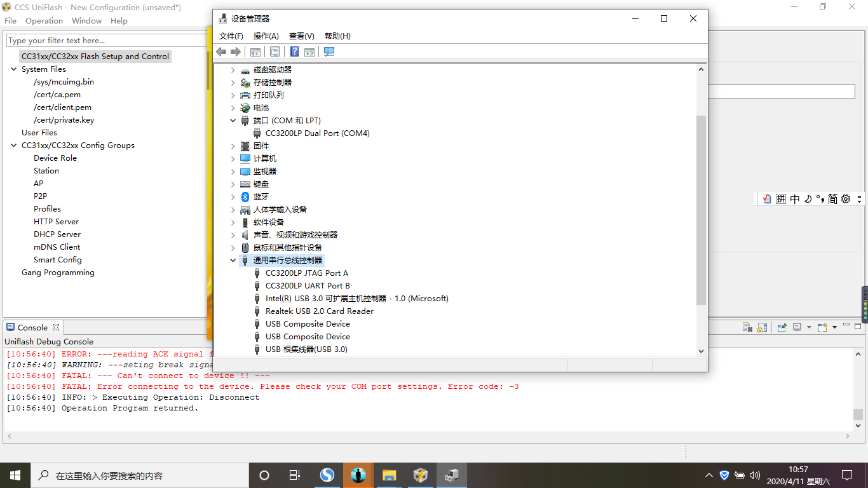868x488 pixels.
Task: Select /sys/mcuimg.bin in UniFlash tree
Action: 64,82
